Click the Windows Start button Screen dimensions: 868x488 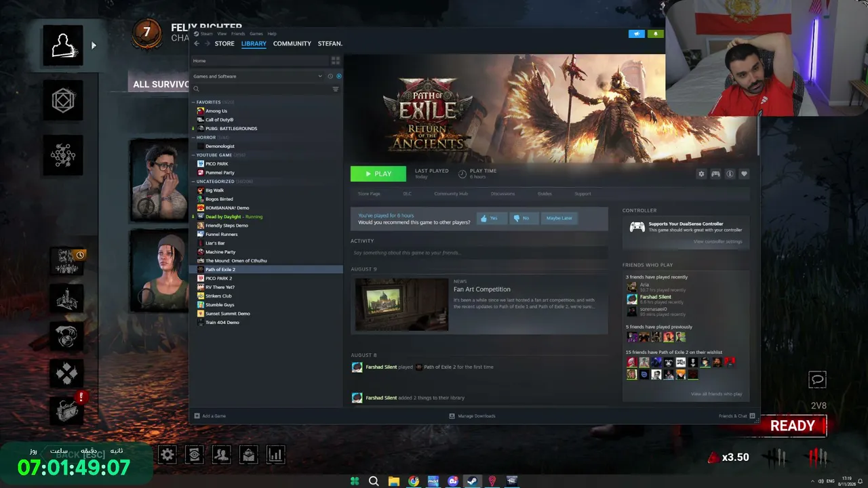(354, 481)
